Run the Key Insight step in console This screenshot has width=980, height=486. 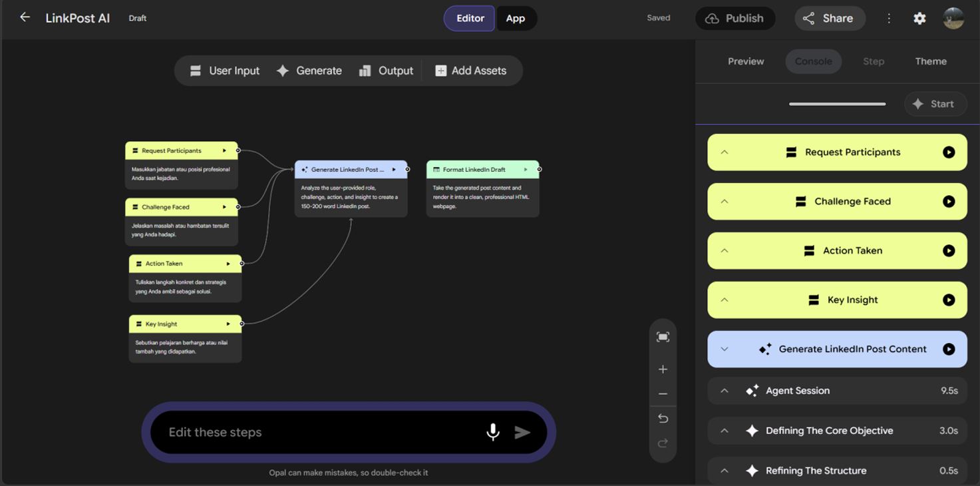point(949,300)
